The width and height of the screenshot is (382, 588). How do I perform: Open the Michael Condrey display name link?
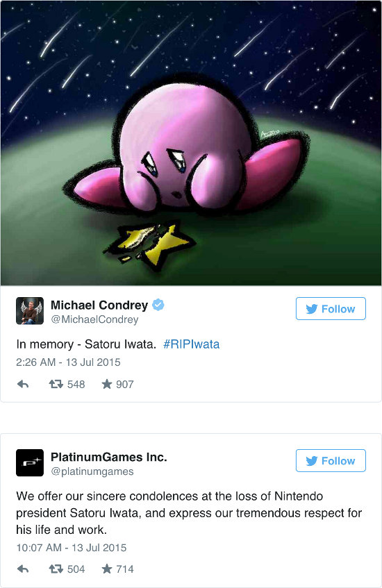coord(99,305)
